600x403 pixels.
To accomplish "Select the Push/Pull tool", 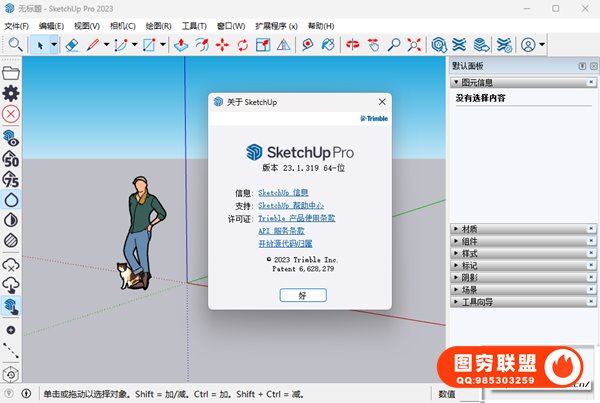I will (x=180, y=45).
